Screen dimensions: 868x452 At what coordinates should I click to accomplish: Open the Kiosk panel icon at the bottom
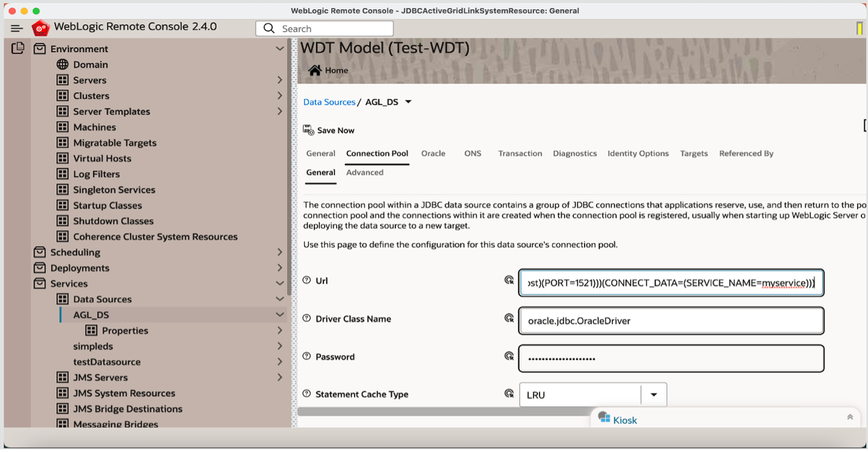604,419
